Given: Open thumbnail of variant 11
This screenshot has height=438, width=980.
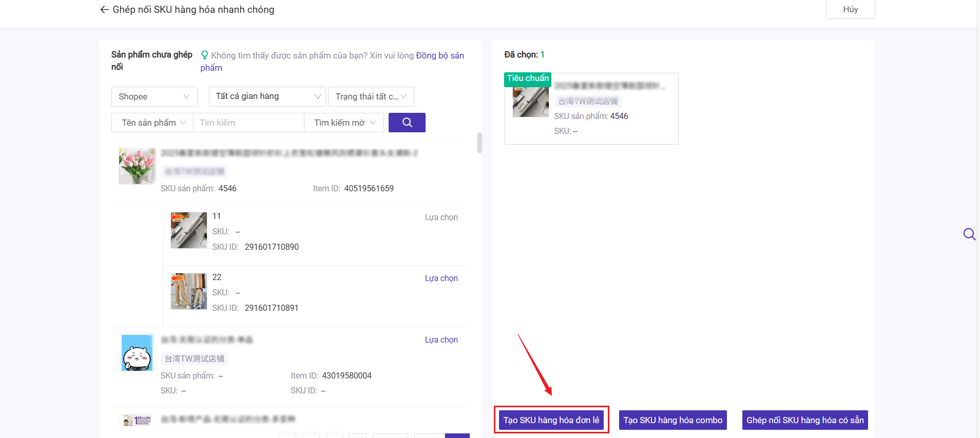Looking at the screenshot, I should pos(189,230).
